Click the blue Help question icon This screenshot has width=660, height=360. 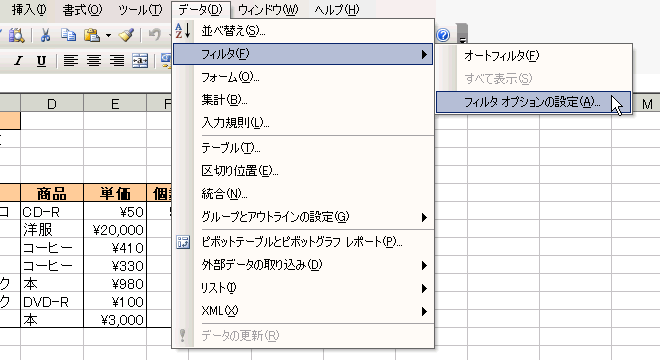tap(443, 35)
